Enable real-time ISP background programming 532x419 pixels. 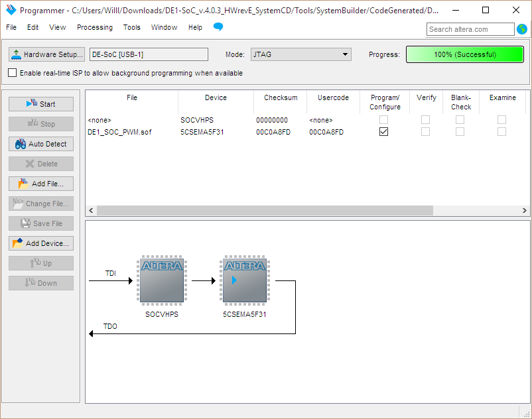click(x=12, y=73)
